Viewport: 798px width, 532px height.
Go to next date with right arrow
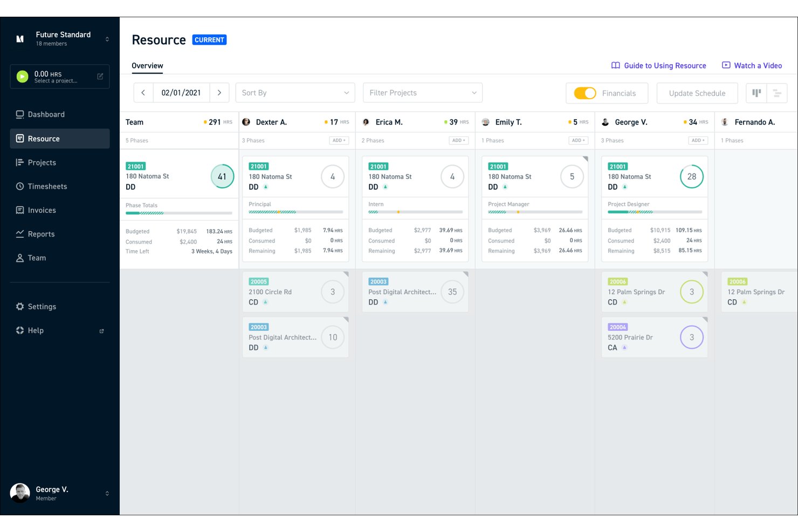(x=219, y=93)
